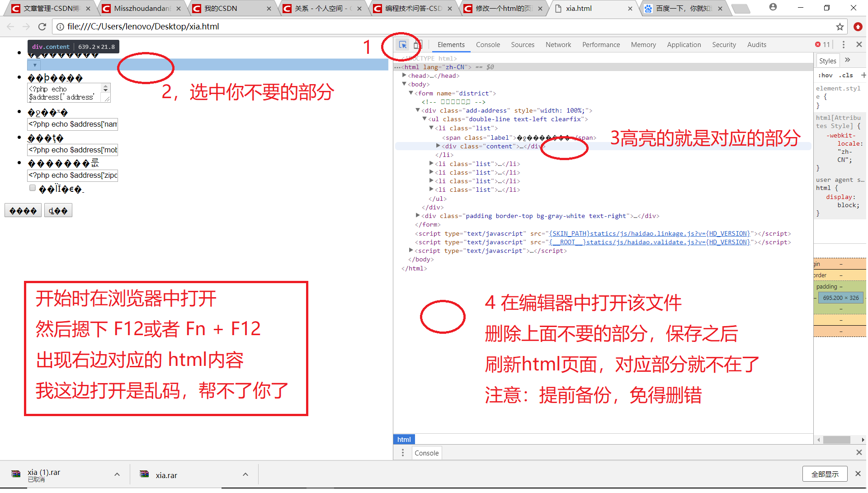The image size is (868, 493).
Task: Close the console drawer
Action: pyautogui.click(x=859, y=453)
